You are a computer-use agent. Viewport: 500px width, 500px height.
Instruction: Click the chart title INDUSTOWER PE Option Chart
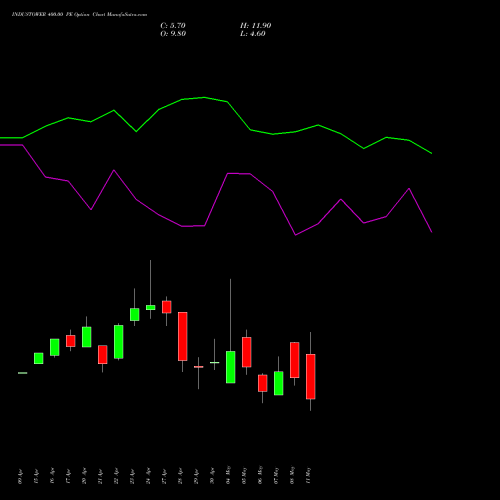(x=79, y=15)
